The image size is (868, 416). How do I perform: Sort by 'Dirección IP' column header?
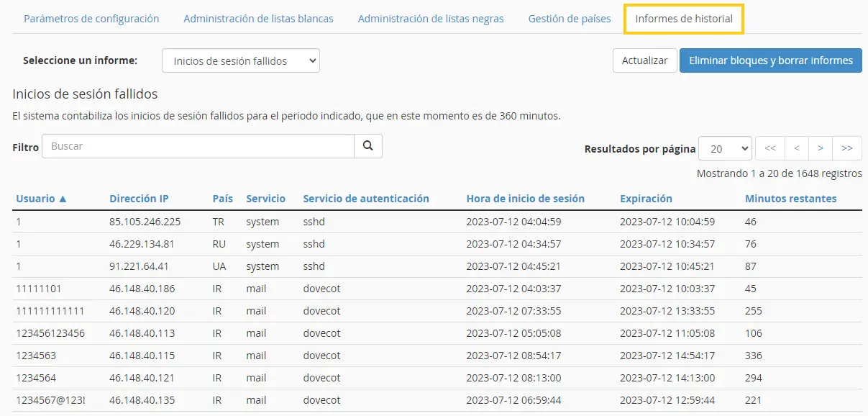coord(139,199)
